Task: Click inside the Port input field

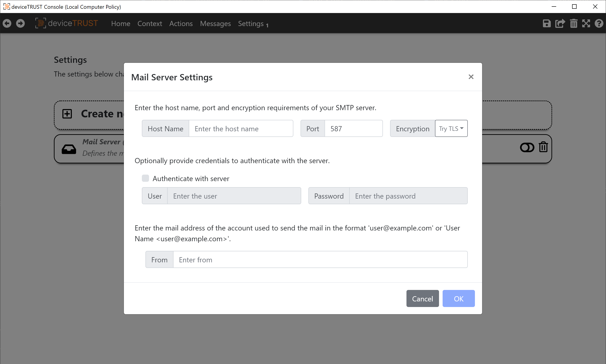Action: (353, 128)
